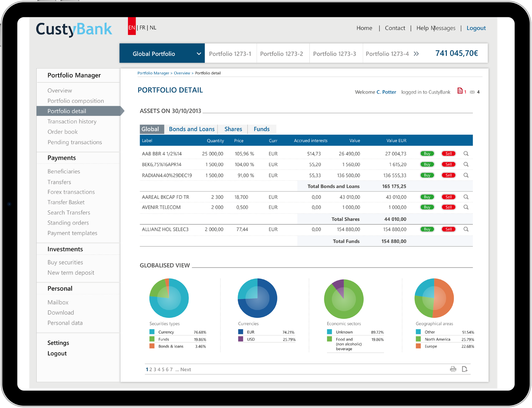The width and height of the screenshot is (532, 408).
Task: Open the red document notifications icon
Action: point(460,91)
